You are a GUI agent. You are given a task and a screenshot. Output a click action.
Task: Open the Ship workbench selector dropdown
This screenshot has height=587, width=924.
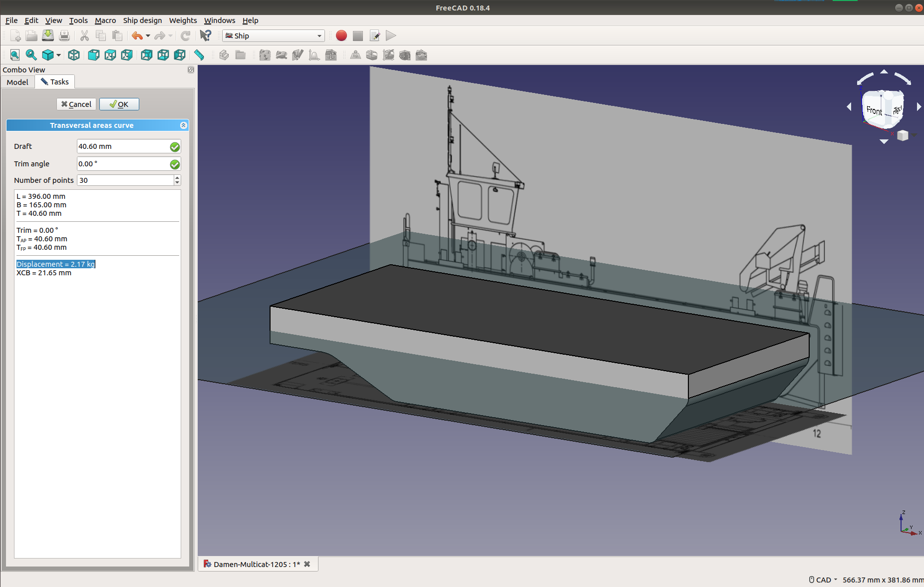click(x=274, y=36)
